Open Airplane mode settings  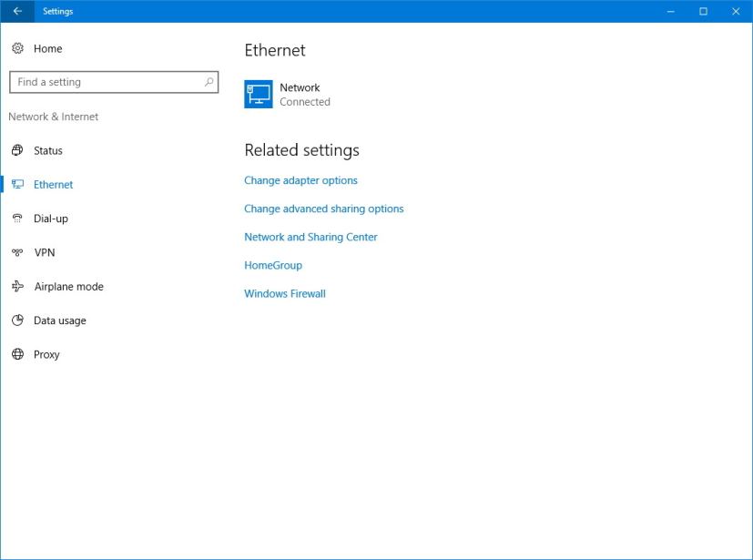pos(68,286)
